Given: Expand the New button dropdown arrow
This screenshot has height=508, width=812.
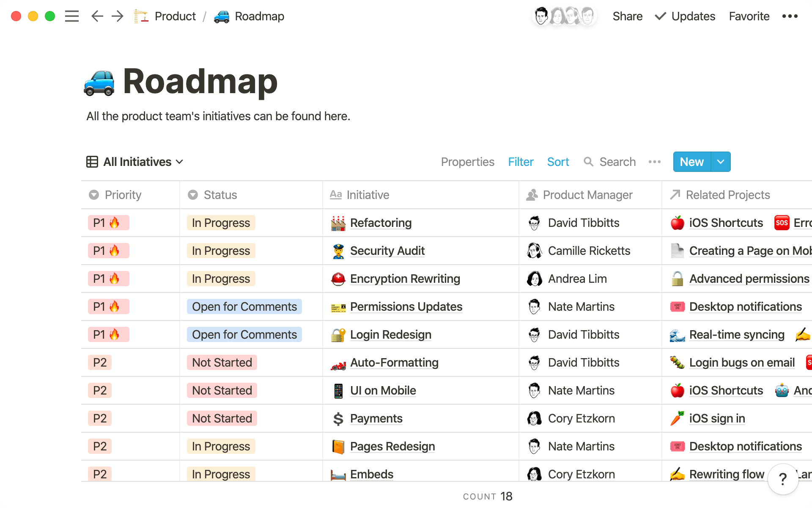Looking at the screenshot, I should (x=721, y=162).
